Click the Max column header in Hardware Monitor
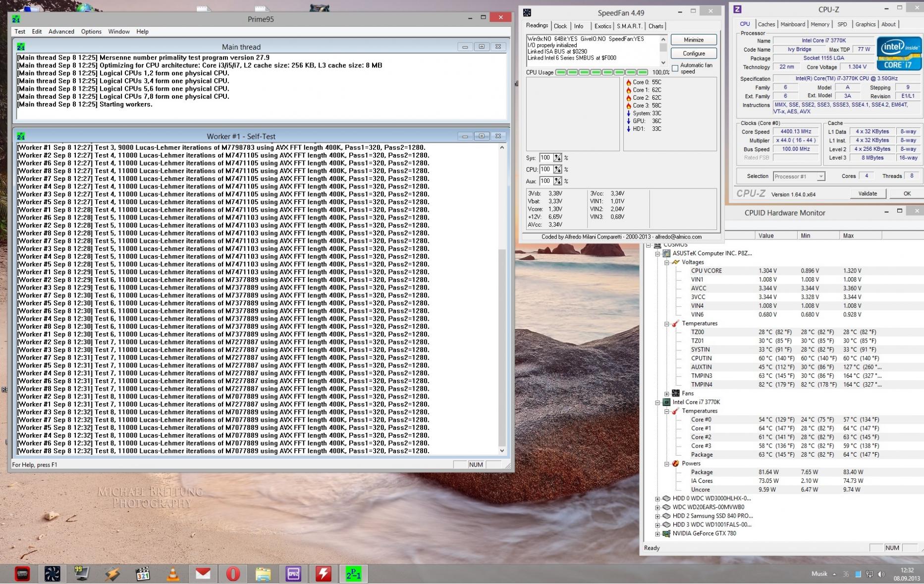This screenshot has width=924, height=584. 862,235
